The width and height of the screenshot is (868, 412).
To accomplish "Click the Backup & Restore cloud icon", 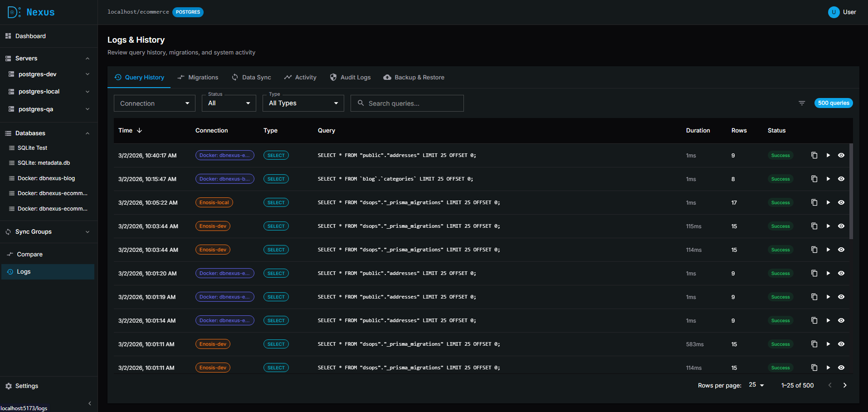I will point(387,77).
